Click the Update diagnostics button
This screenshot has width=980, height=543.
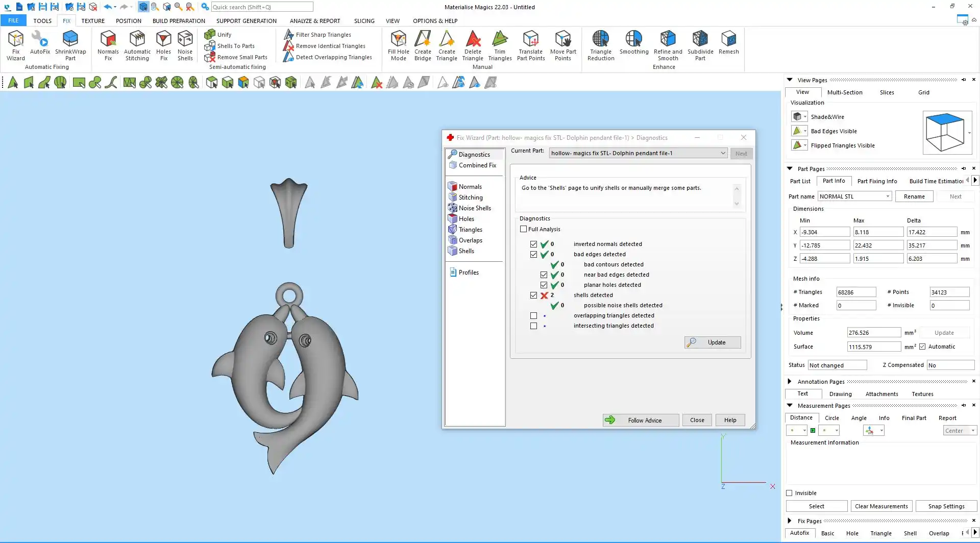pyautogui.click(x=713, y=342)
